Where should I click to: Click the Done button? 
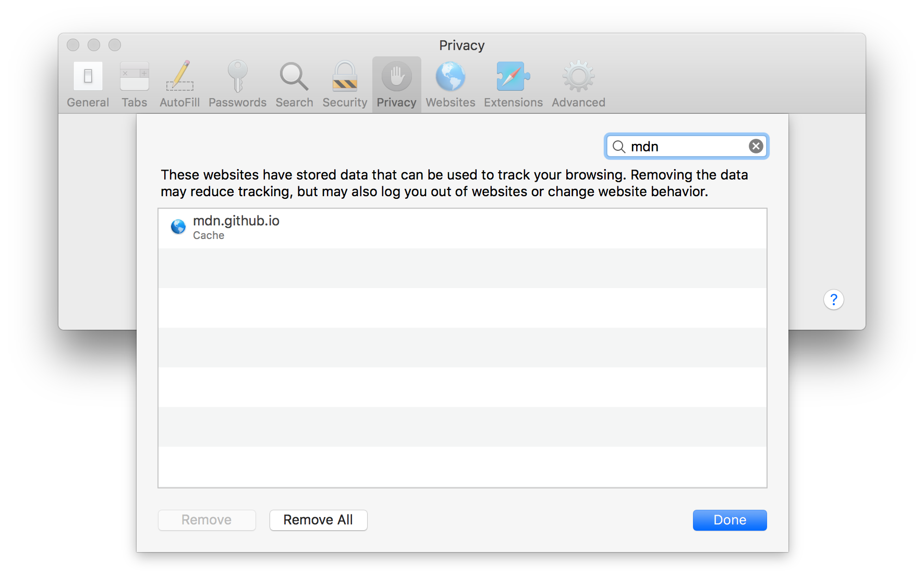pos(730,520)
